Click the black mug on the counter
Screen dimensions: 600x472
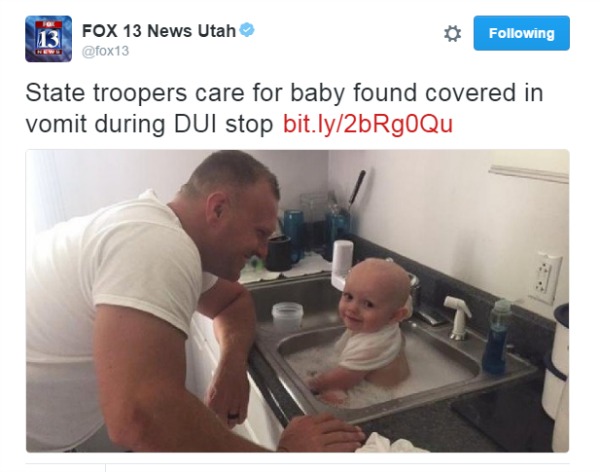pos(279,253)
